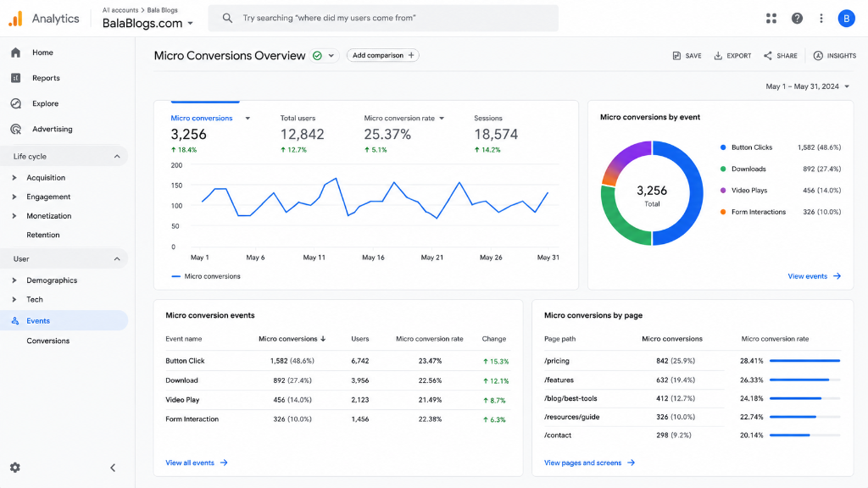Click the Insights icon
The height and width of the screenshot is (488, 868).
click(818, 55)
